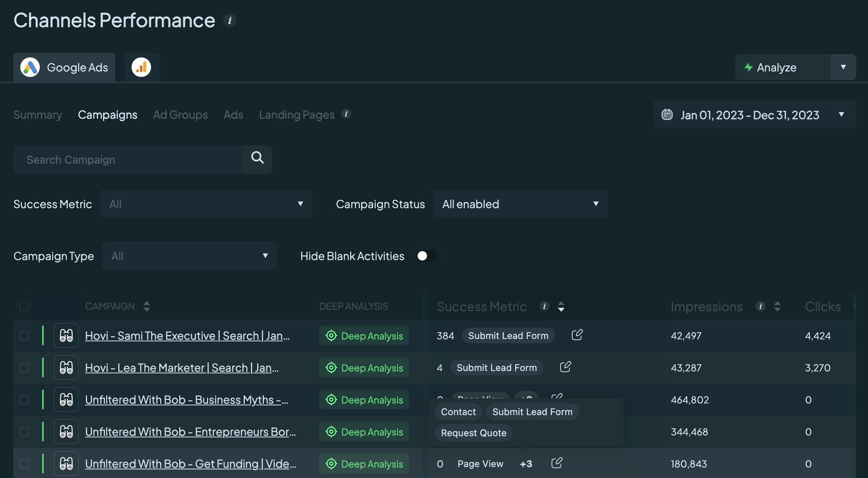This screenshot has height=478, width=868.
Task: Run Deep Analysis for Lea The Marketer
Action: pyautogui.click(x=364, y=367)
